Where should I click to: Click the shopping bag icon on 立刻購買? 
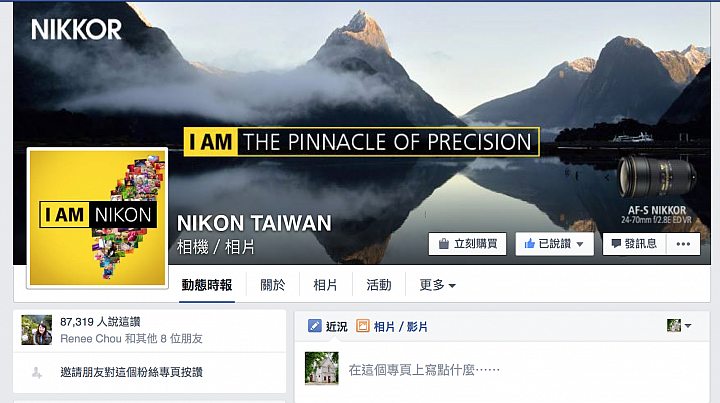444,244
